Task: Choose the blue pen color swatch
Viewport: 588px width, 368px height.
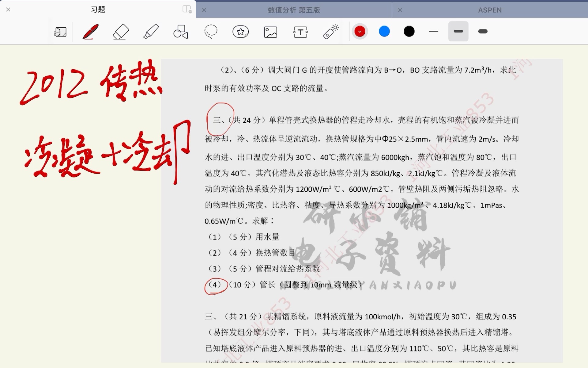Action: click(384, 31)
